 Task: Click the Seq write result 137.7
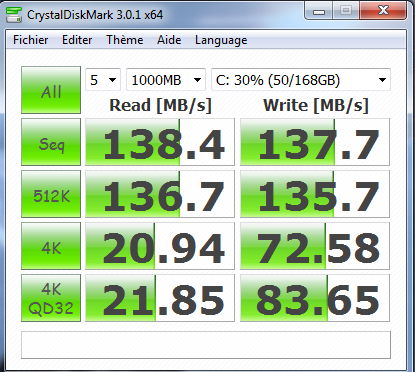315,142
